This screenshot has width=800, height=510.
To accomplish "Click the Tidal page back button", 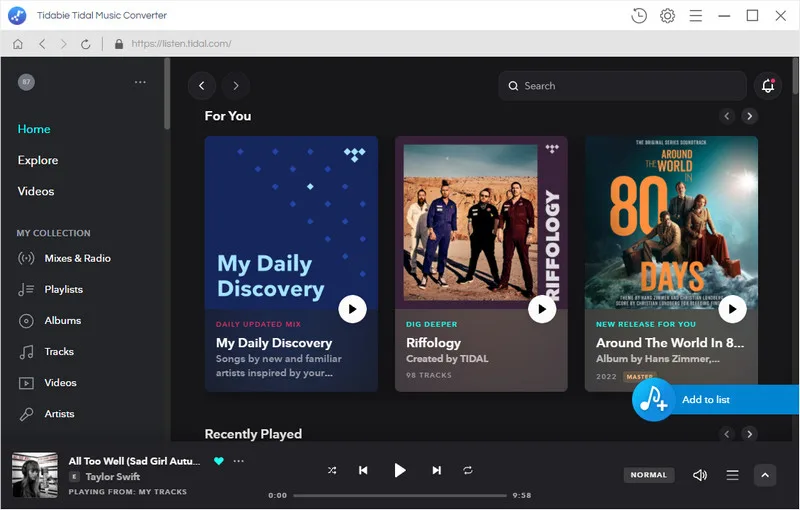I will click(x=202, y=86).
